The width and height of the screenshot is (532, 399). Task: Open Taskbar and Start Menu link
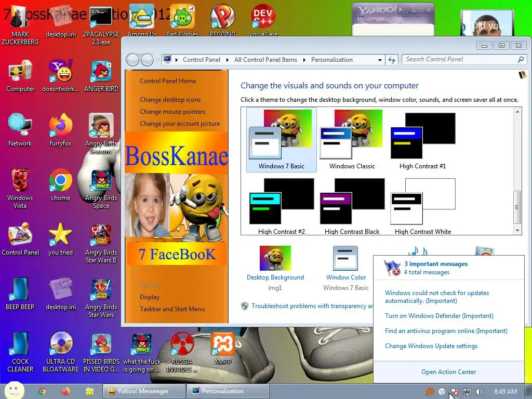[172, 309]
